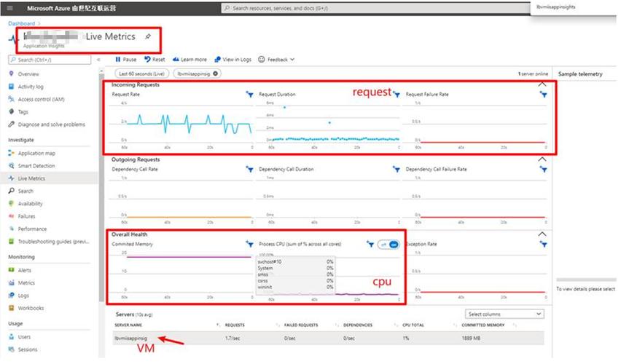Click the Availability icon
The image size is (621, 364).
pyautogui.click(x=11, y=203)
